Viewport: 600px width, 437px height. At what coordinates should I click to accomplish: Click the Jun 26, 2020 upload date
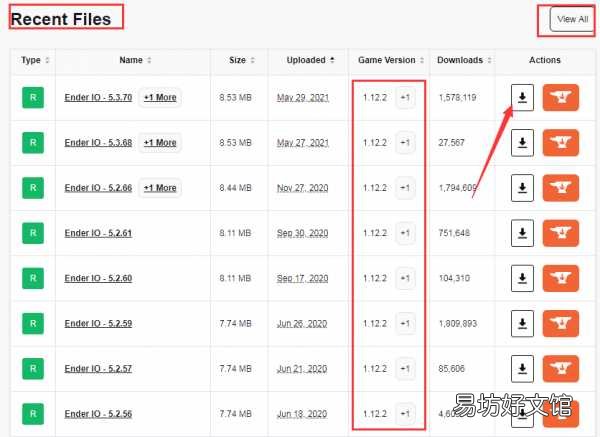[x=302, y=324]
